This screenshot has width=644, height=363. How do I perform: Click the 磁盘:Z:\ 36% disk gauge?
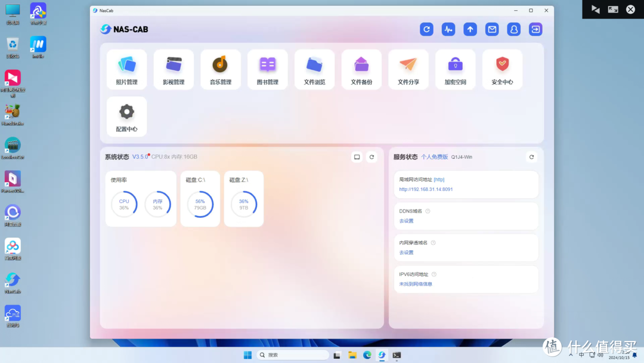click(x=243, y=204)
